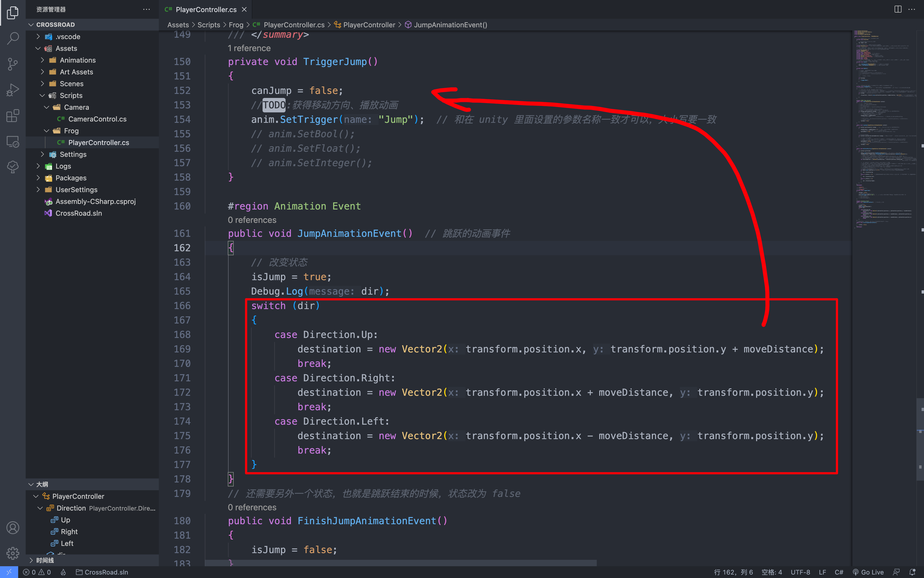Click the editor horizontal scrollbar
Viewport: 924px width, 578px height.
(401, 563)
